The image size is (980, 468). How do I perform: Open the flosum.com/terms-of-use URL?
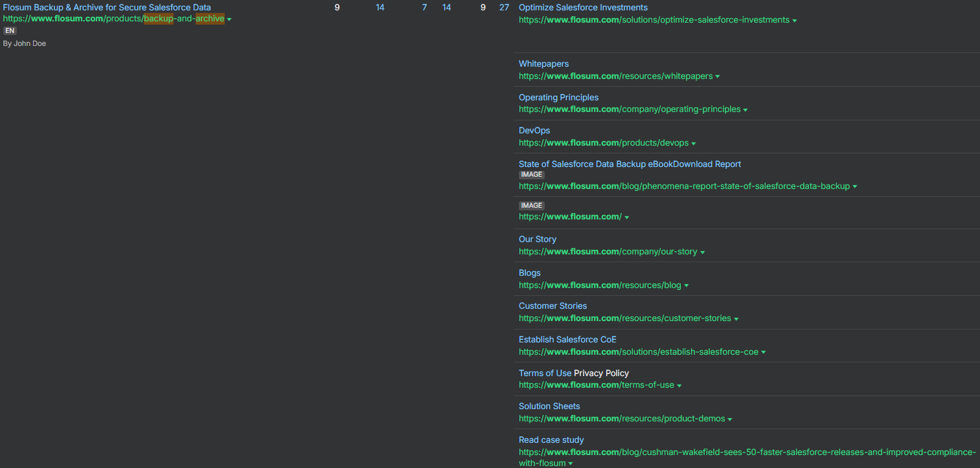(597, 385)
